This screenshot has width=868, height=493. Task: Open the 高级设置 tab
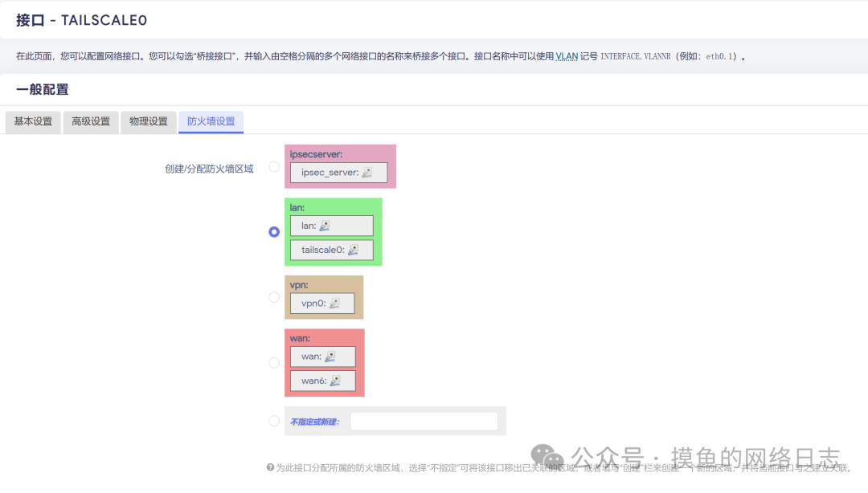click(91, 122)
